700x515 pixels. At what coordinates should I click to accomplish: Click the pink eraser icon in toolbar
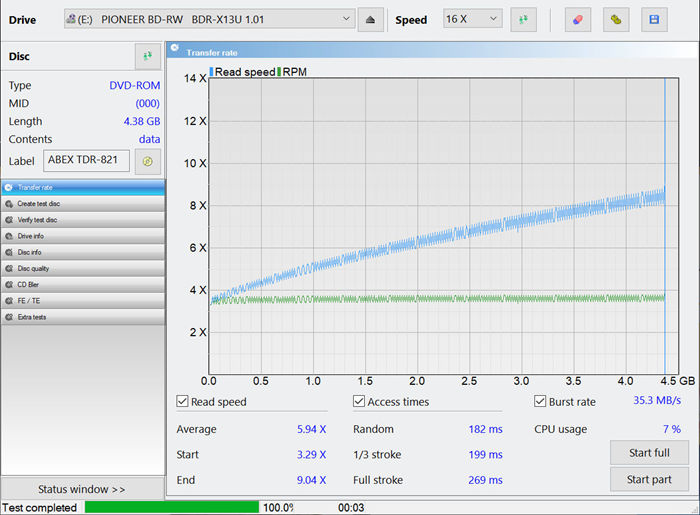coord(577,20)
